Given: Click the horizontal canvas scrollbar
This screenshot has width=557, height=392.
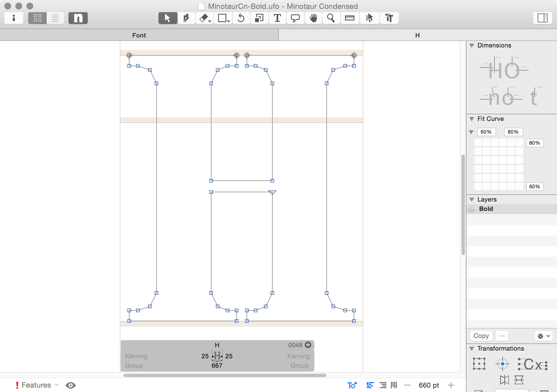Looking at the screenshot, I should (x=225, y=375).
